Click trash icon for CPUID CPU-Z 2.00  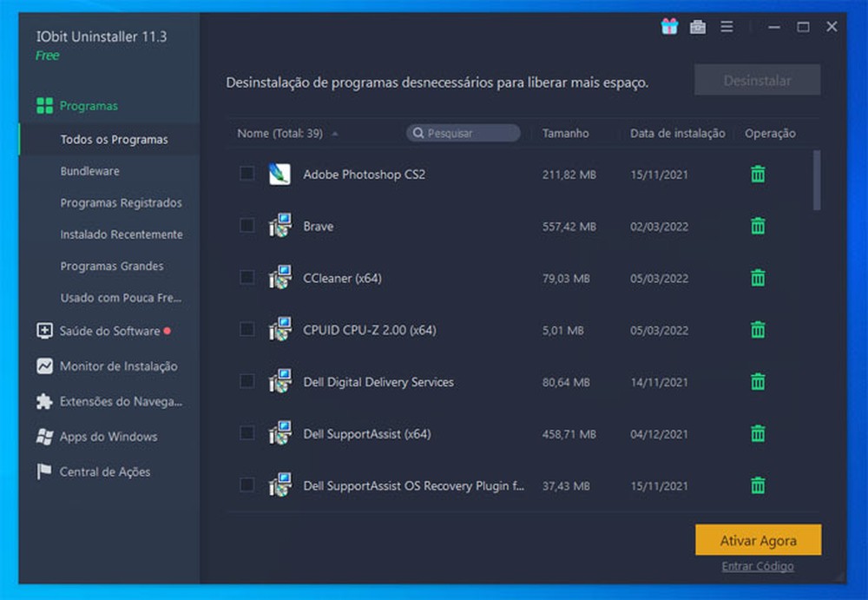[x=758, y=330]
